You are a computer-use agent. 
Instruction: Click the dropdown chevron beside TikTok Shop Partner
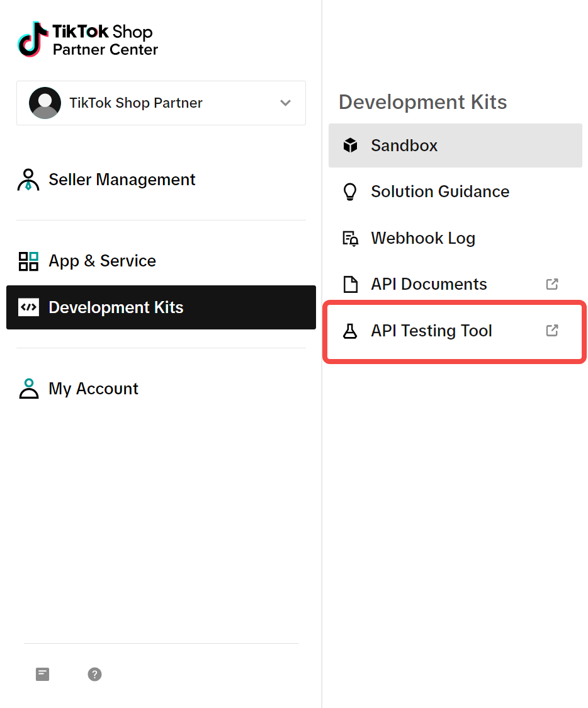click(285, 103)
